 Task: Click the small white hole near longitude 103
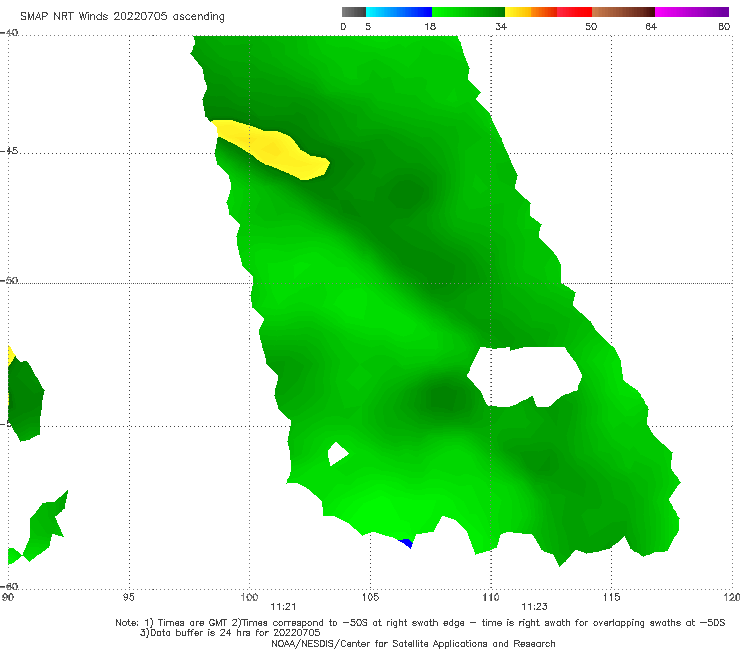337,454
